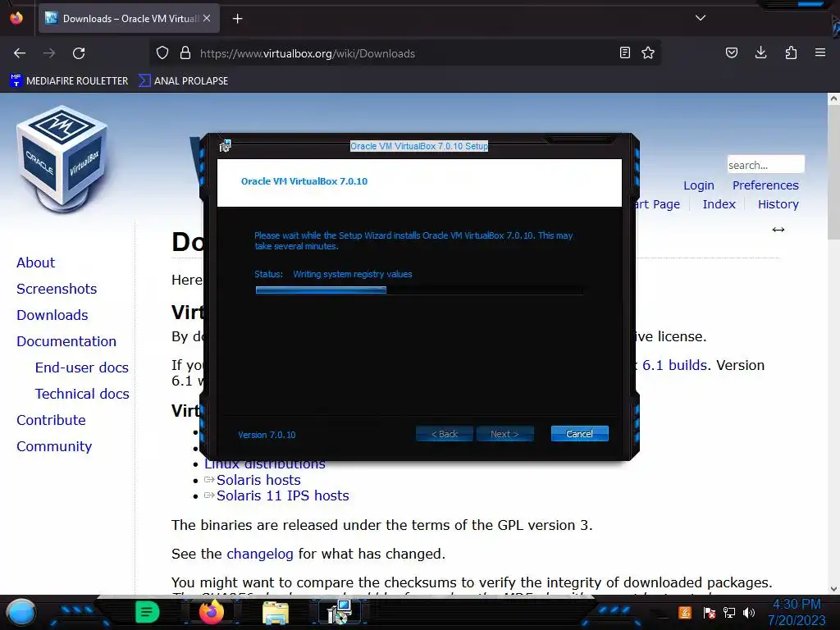Open the End-user docs link
The image size is (840, 630).
point(81,367)
